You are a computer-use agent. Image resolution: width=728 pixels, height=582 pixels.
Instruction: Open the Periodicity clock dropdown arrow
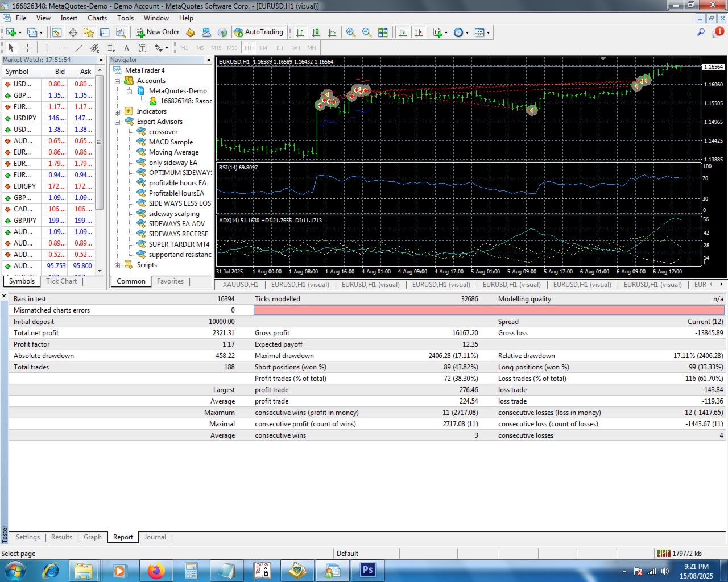click(x=467, y=32)
